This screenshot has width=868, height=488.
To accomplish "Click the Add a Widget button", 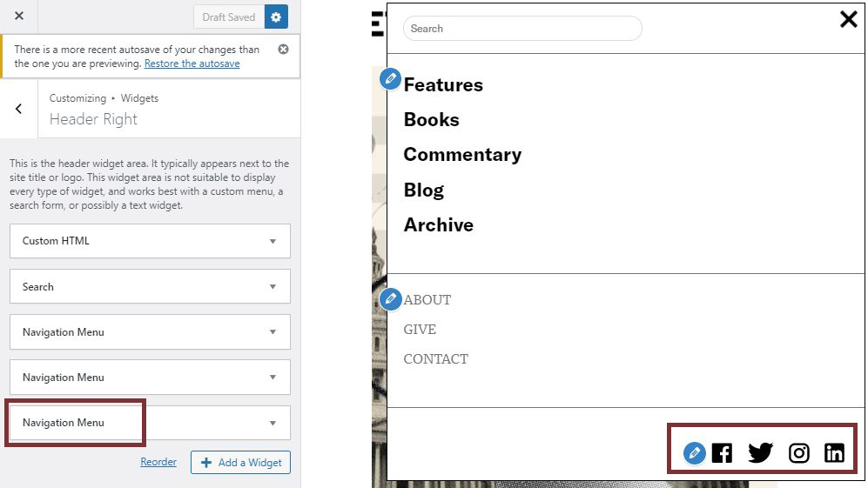I will tap(240, 463).
